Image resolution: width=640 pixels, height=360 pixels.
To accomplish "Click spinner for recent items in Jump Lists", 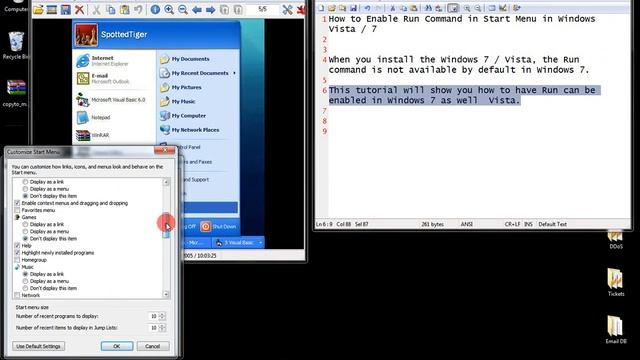I will click(162, 328).
